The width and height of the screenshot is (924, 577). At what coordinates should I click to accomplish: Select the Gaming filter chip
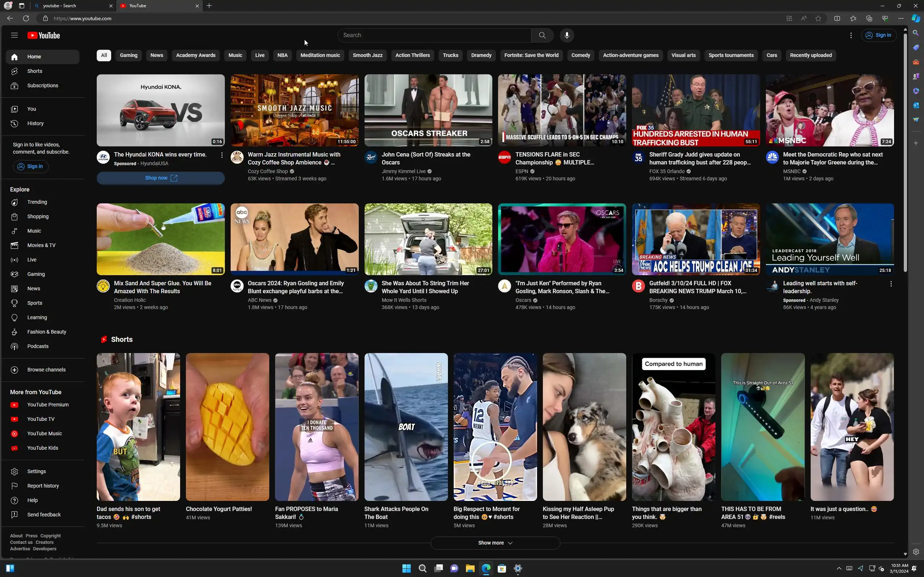128,55
